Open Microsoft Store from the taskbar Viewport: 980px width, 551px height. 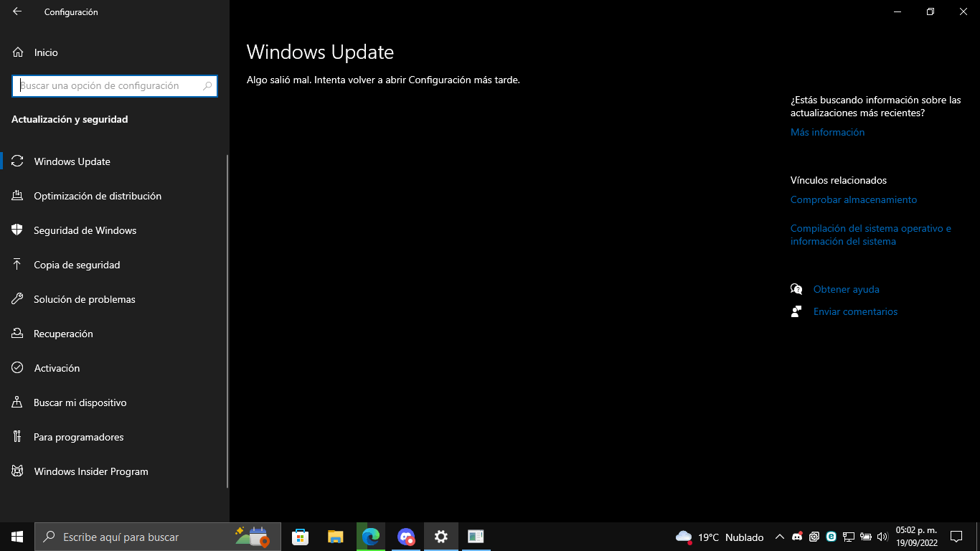point(300,537)
